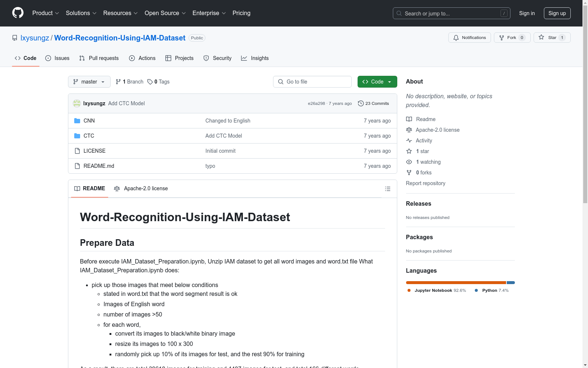Open the Insights tab
The width and height of the screenshot is (588, 368).
click(x=255, y=58)
